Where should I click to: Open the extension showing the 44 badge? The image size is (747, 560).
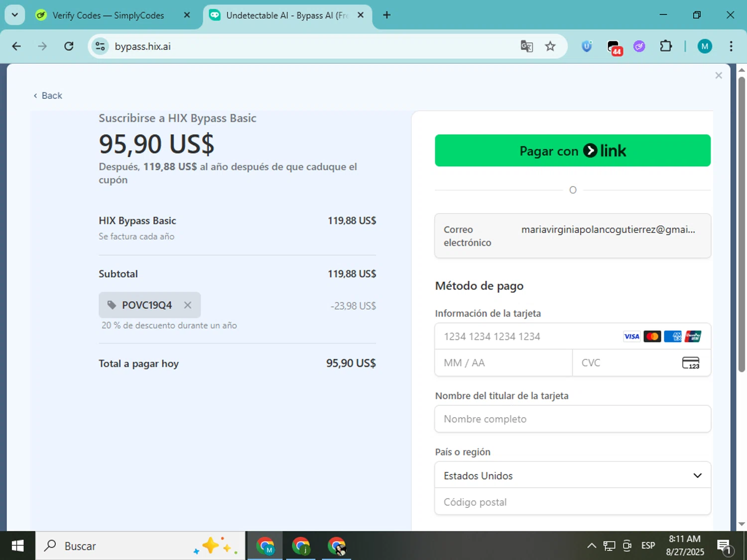[x=615, y=47]
